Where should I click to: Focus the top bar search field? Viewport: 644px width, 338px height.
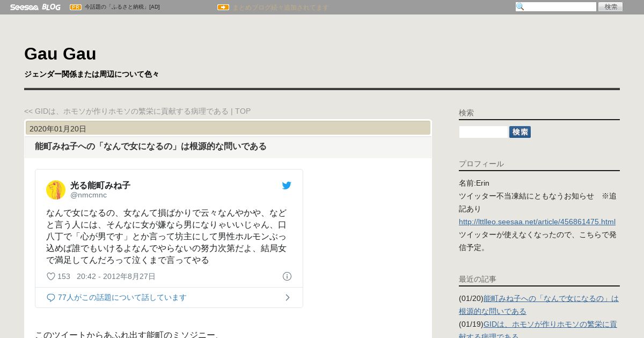pos(556,6)
